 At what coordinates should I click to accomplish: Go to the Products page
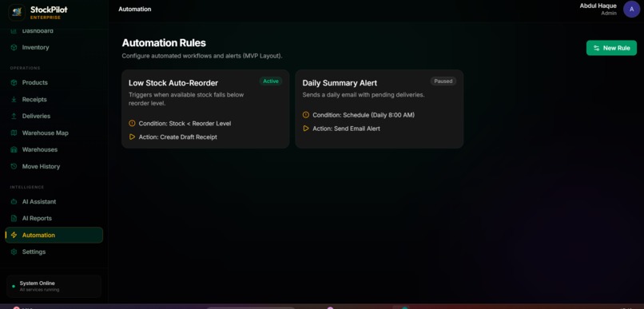54,83
